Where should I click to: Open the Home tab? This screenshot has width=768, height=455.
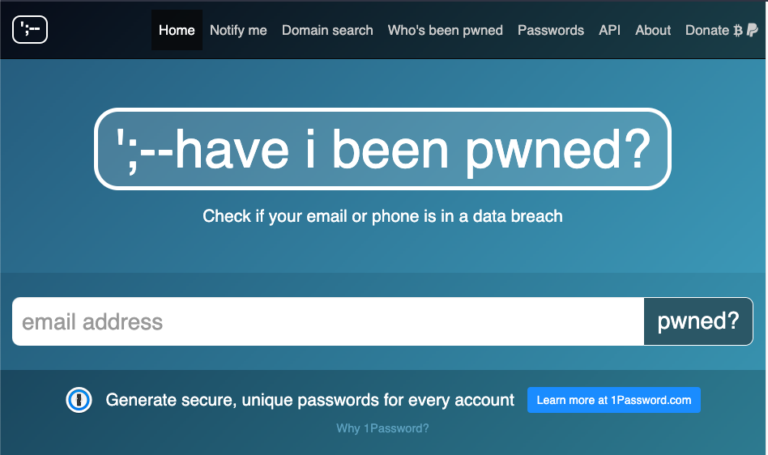(177, 30)
